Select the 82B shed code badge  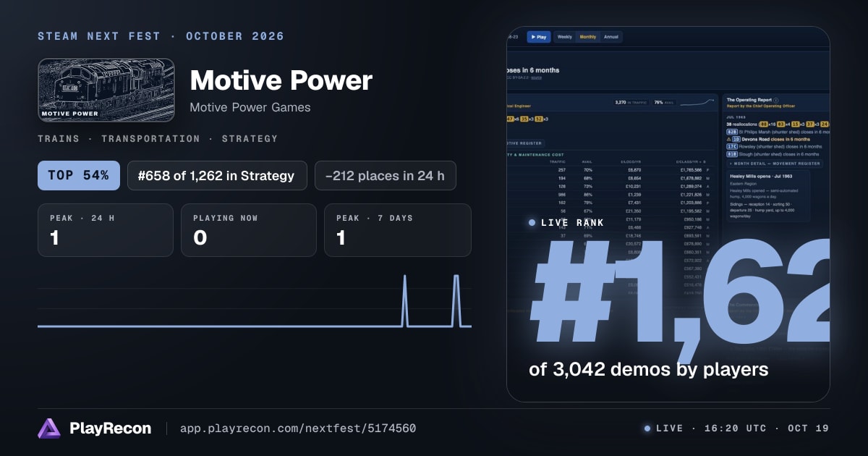tap(732, 132)
